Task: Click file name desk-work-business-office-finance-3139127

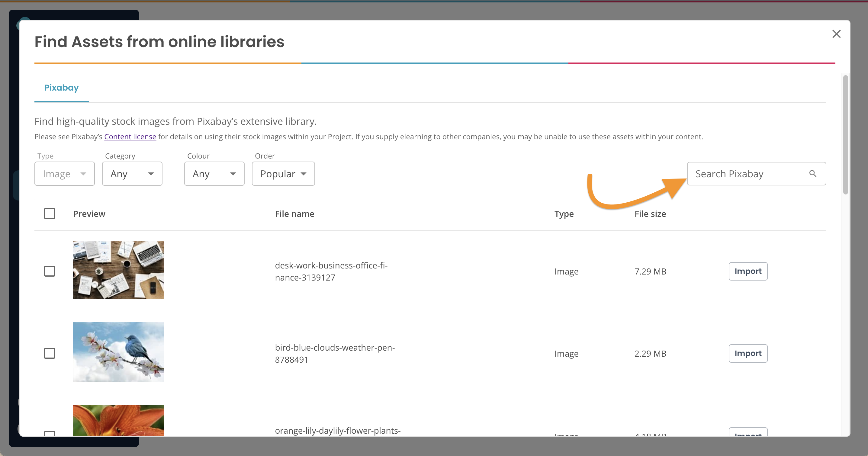Action: [331, 271]
